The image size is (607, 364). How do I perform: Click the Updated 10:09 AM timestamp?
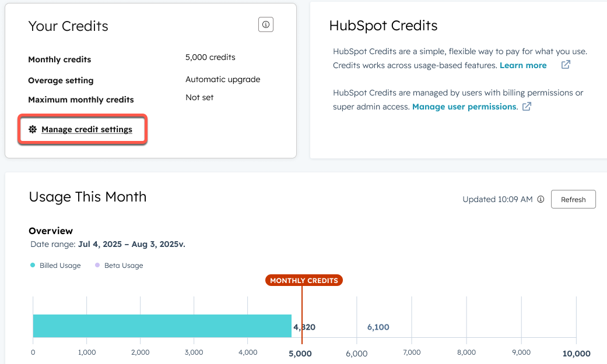pos(497,199)
